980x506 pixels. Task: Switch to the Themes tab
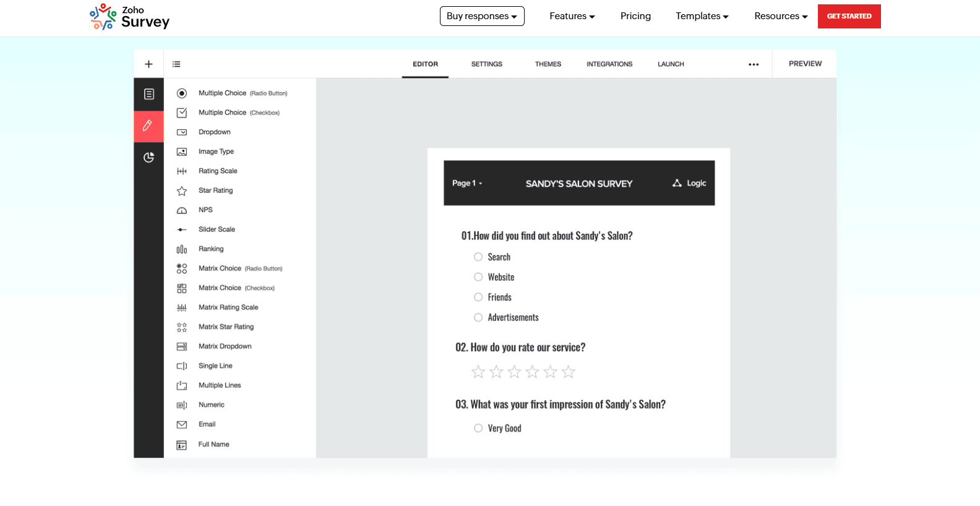(548, 64)
